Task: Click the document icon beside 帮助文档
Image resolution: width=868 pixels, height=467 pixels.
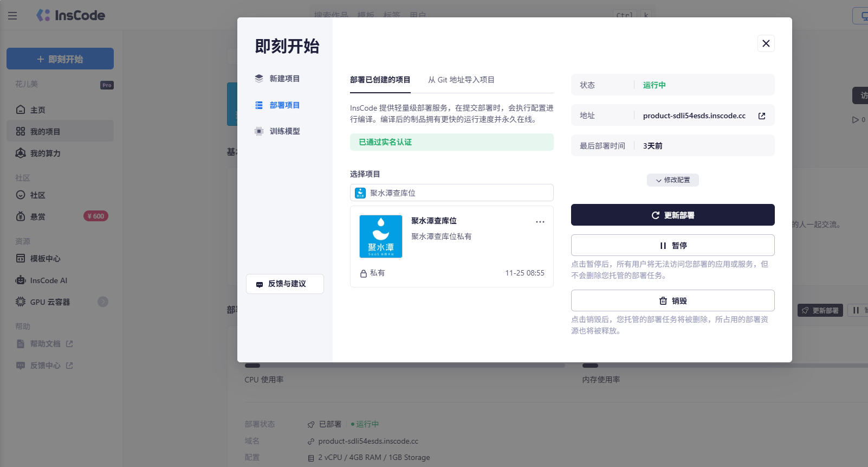Action: [21, 343]
